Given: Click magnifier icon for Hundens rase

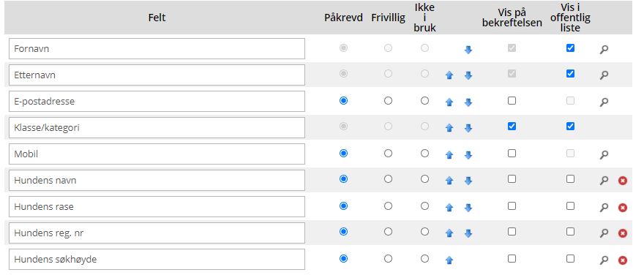Looking at the screenshot, I should pos(604,207).
